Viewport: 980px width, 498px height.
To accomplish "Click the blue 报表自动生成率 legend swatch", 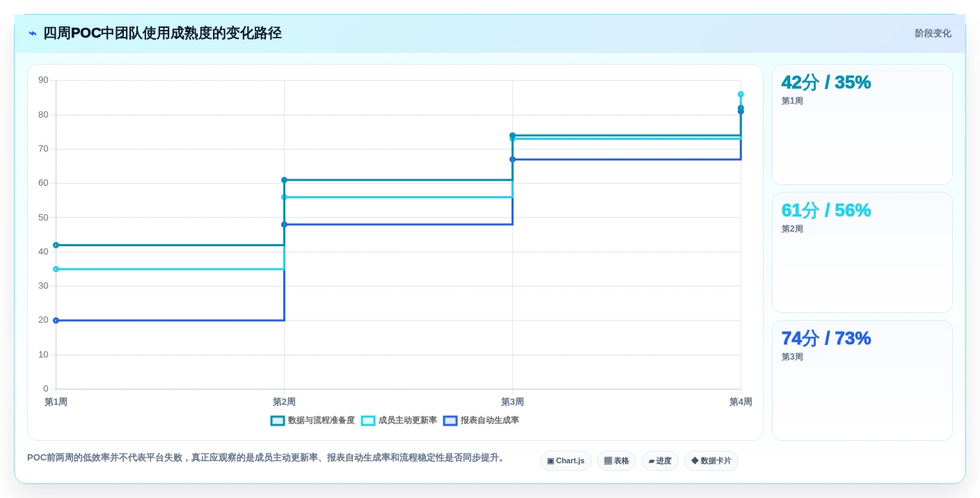I will tap(450, 421).
